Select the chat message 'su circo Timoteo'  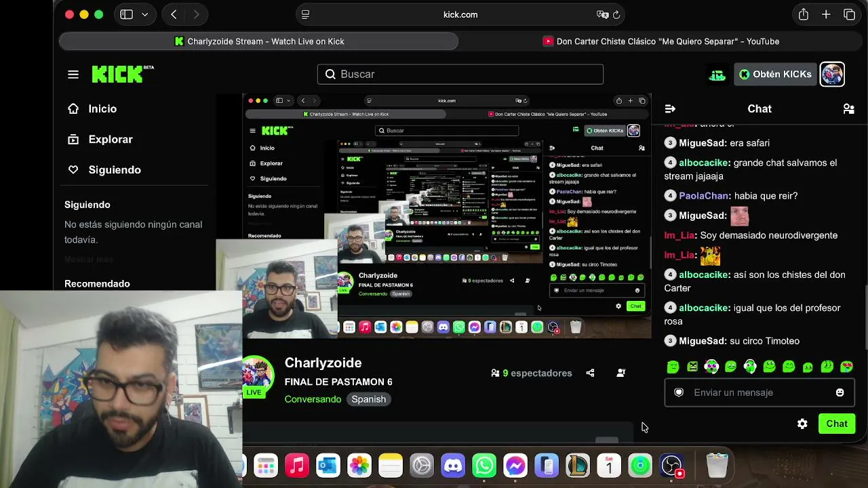pyautogui.click(x=764, y=341)
